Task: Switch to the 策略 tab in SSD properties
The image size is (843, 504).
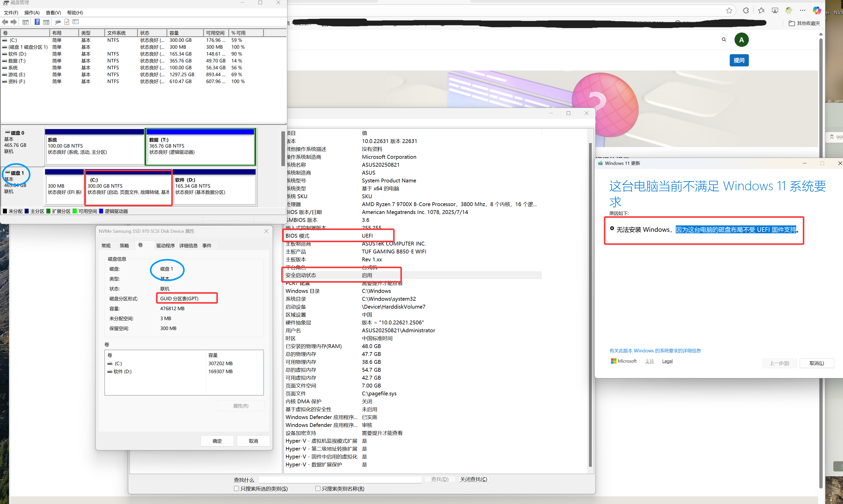Action: coord(124,246)
